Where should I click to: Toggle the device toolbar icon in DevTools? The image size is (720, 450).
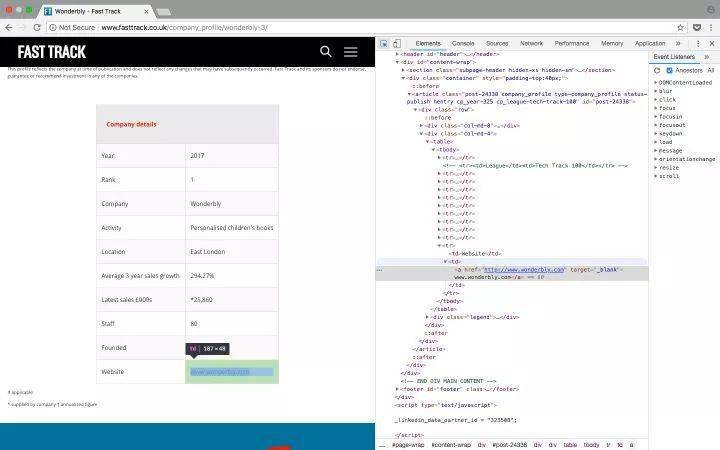click(x=397, y=44)
